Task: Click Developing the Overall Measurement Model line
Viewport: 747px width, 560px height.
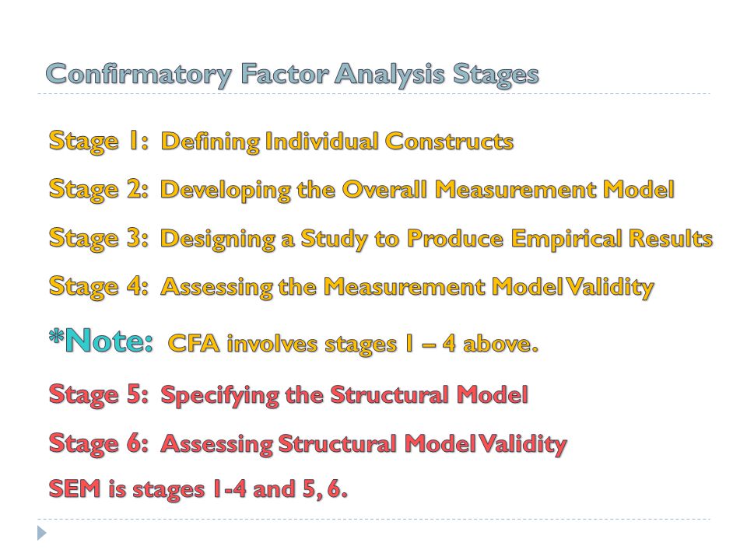Action: (418, 190)
